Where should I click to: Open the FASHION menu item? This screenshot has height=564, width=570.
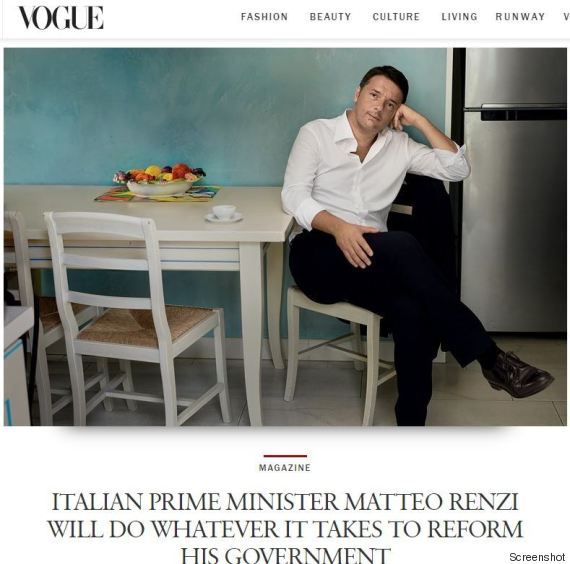[x=264, y=17]
